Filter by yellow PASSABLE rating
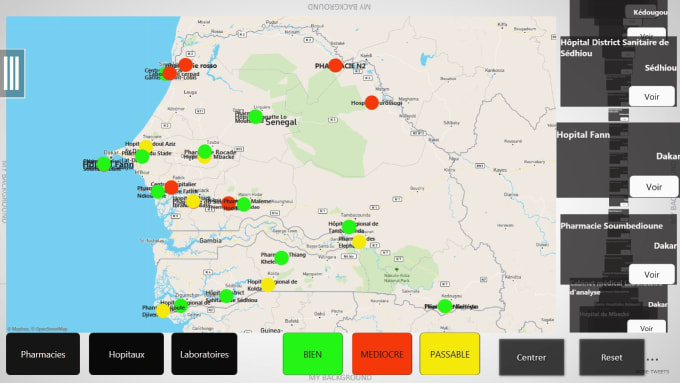 click(450, 354)
